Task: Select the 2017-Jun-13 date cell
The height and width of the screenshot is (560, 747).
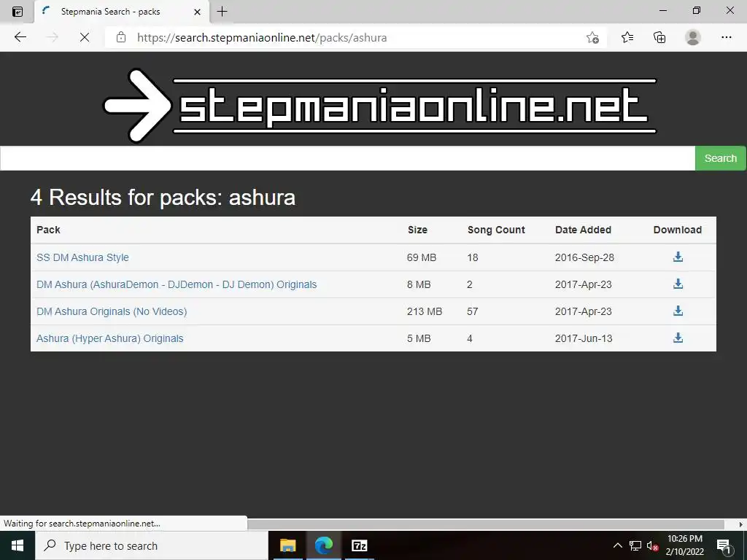Action: (x=584, y=338)
